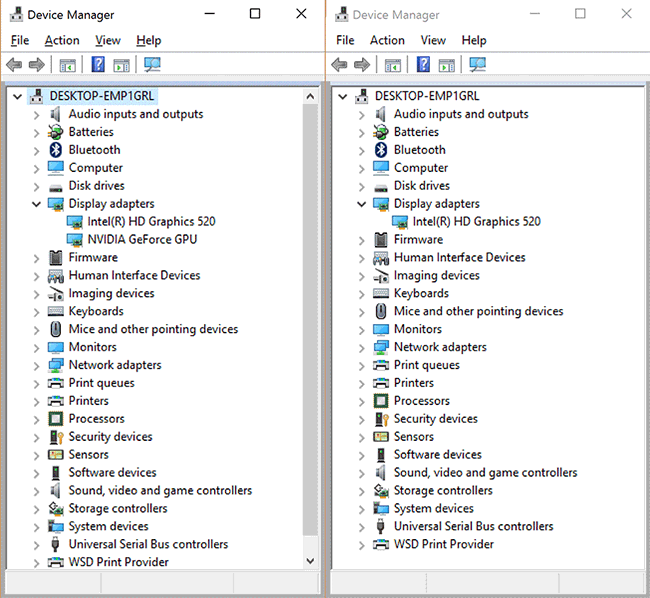Collapse DESKTOP-EMP1GRL root in left window
This screenshot has width=650, height=598.
pos(17,97)
